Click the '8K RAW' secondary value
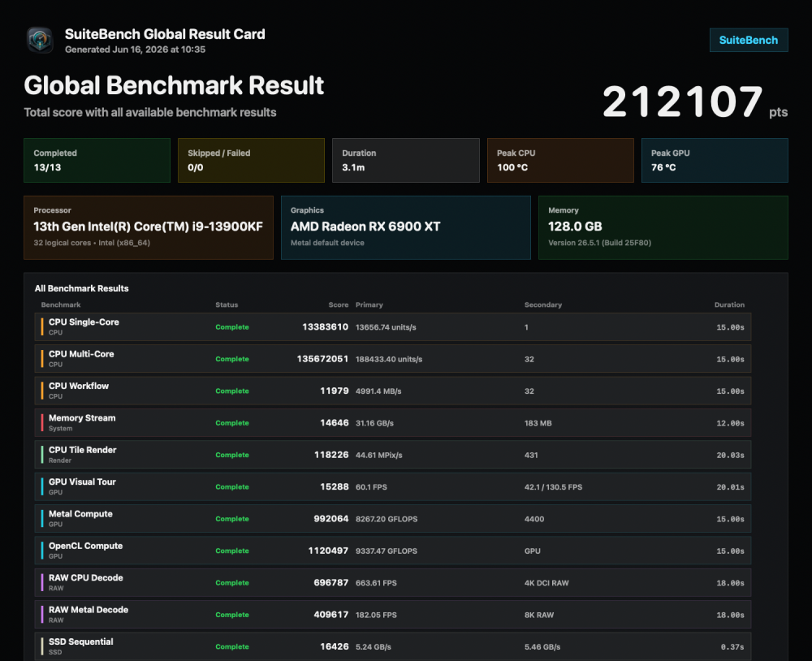 [x=539, y=615]
